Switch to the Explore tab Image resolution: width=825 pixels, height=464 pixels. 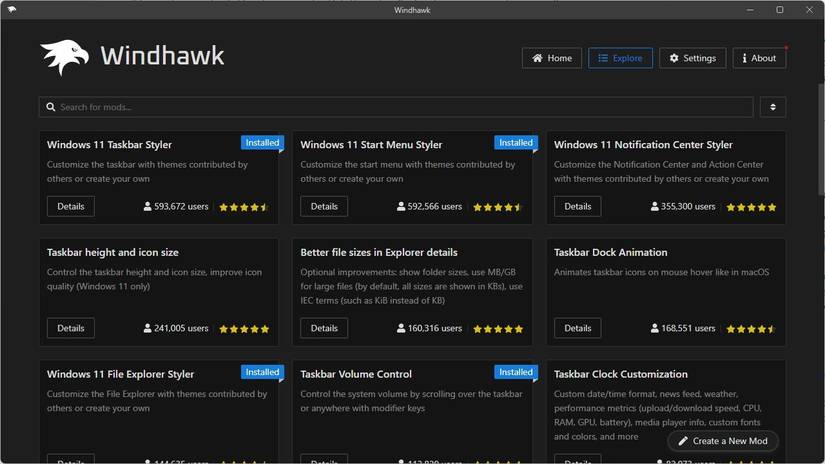point(620,58)
